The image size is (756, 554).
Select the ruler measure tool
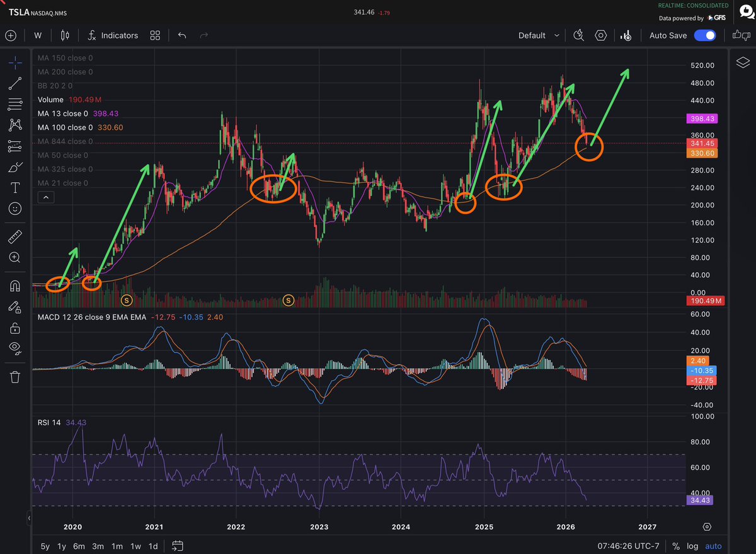pos(16,237)
